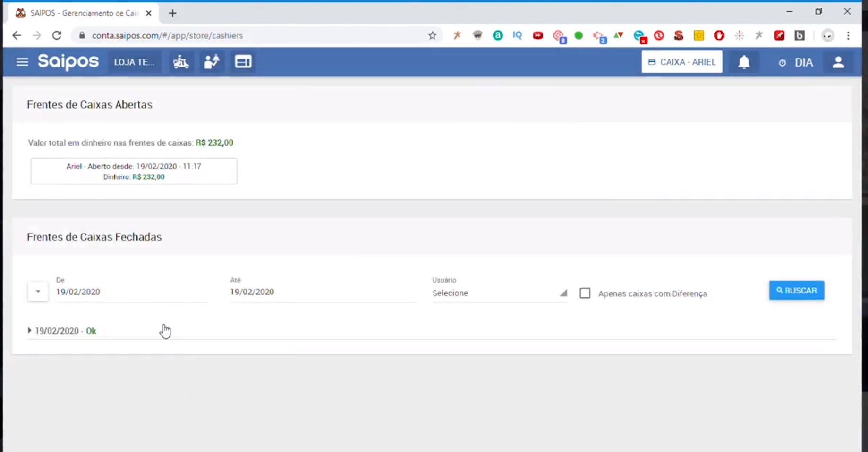Click the Saipos logo
The width and height of the screenshot is (868, 452).
[x=68, y=62]
